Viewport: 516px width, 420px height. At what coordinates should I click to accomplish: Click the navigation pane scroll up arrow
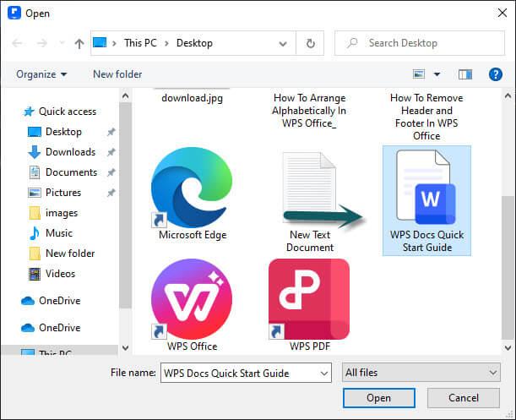point(125,96)
